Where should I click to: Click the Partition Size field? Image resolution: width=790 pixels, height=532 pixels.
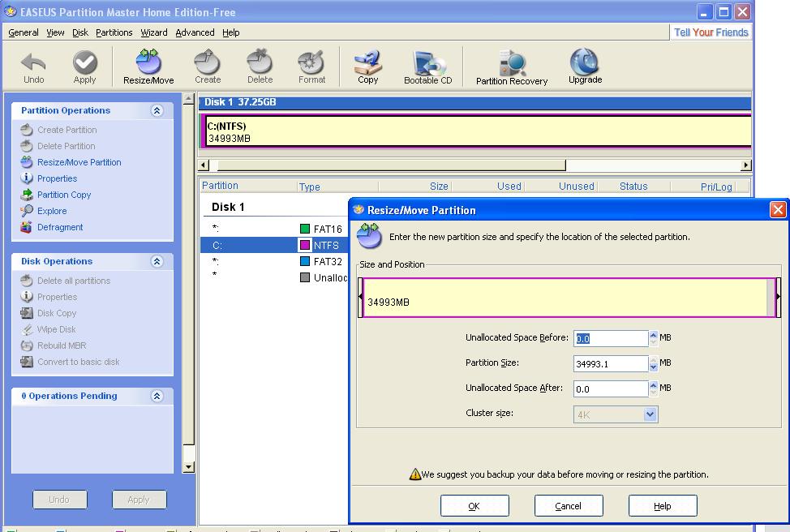611,364
